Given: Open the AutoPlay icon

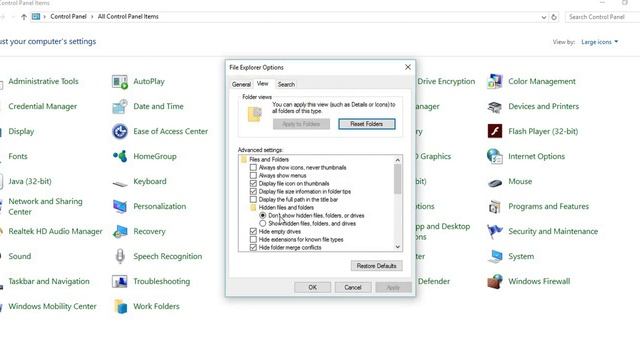Looking at the screenshot, I should coord(120,82).
